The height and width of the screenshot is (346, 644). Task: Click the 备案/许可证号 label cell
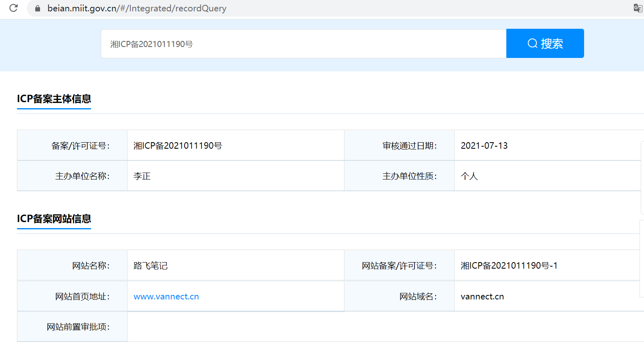[80, 146]
